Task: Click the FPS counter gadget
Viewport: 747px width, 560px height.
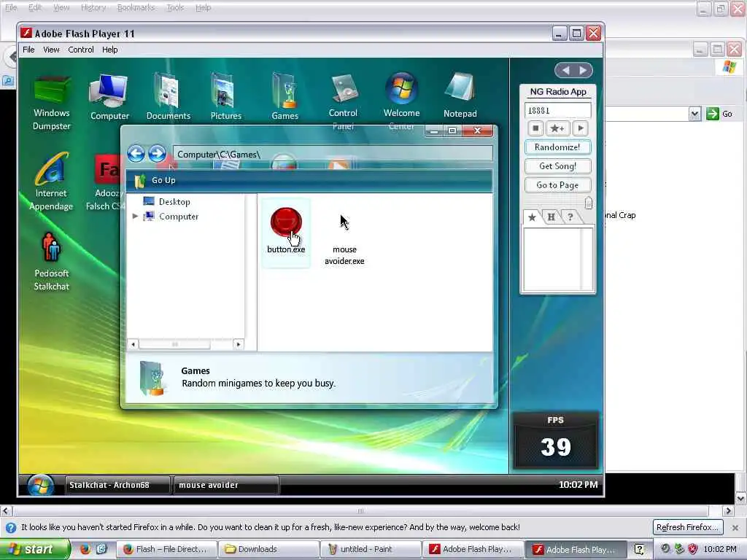Action: click(x=555, y=440)
